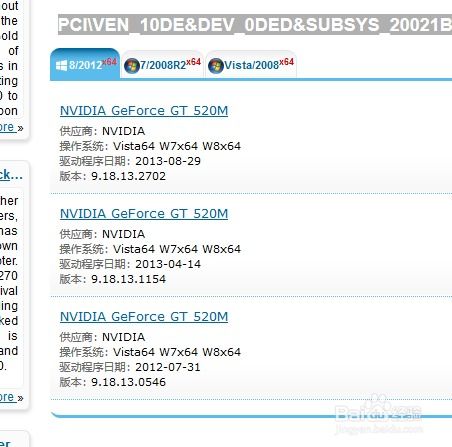452x447 pixels.
Task: Open the first NVIDIA GeForce GT 520M link
Action: point(144,111)
